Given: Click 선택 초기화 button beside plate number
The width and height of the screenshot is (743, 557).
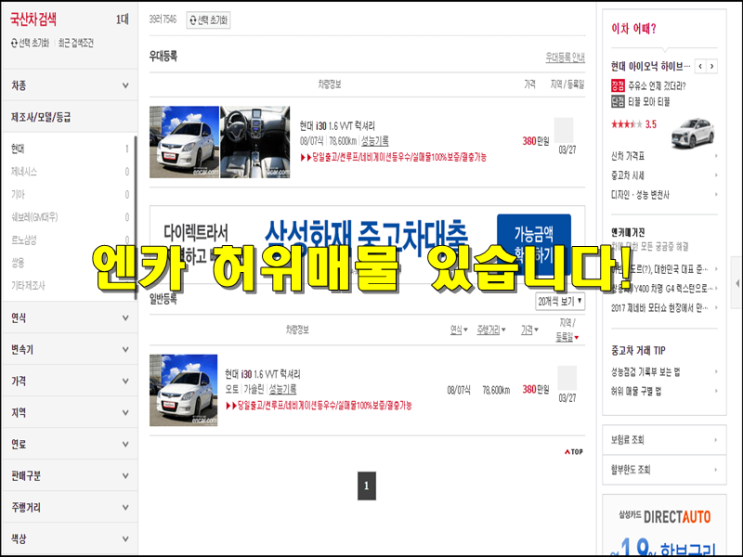Looking at the screenshot, I should [x=208, y=20].
